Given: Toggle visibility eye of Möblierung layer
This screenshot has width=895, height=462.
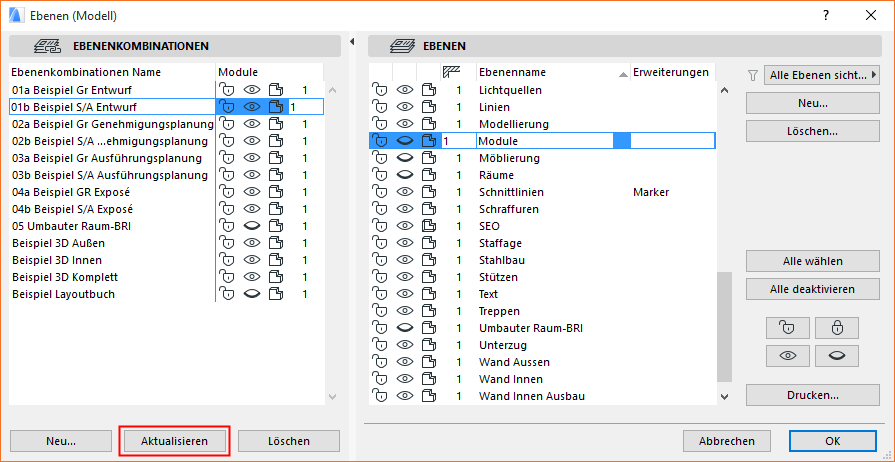Looking at the screenshot, I should click(x=405, y=158).
